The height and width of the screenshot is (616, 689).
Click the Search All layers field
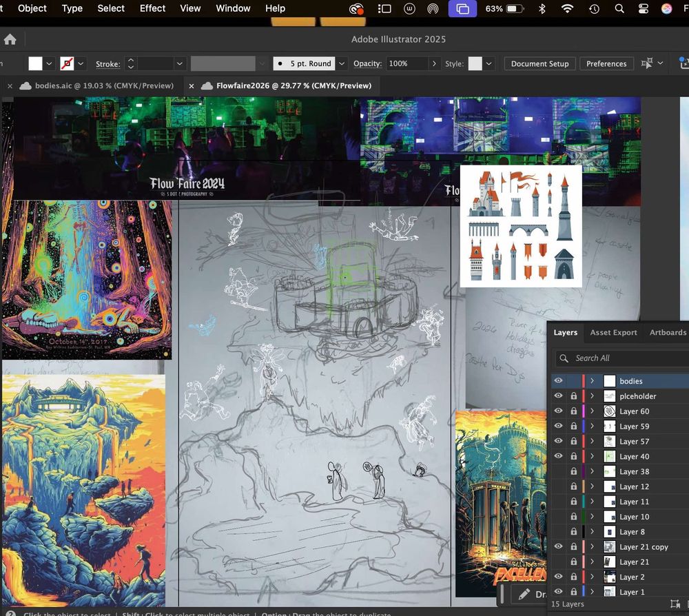[621, 358]
